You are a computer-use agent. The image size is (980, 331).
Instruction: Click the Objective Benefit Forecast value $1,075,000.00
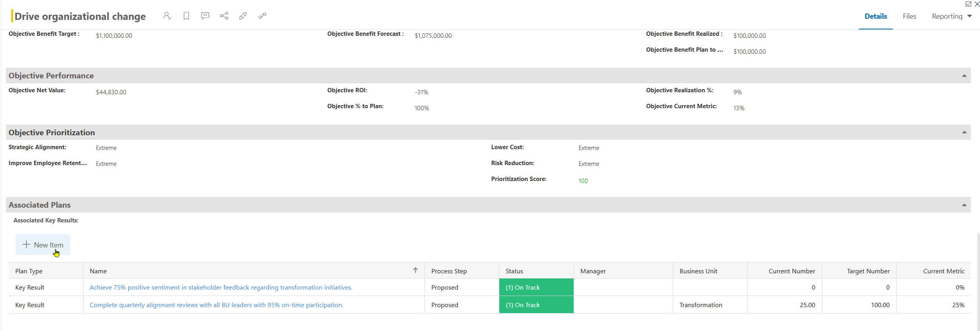click(x=433, y=35)
